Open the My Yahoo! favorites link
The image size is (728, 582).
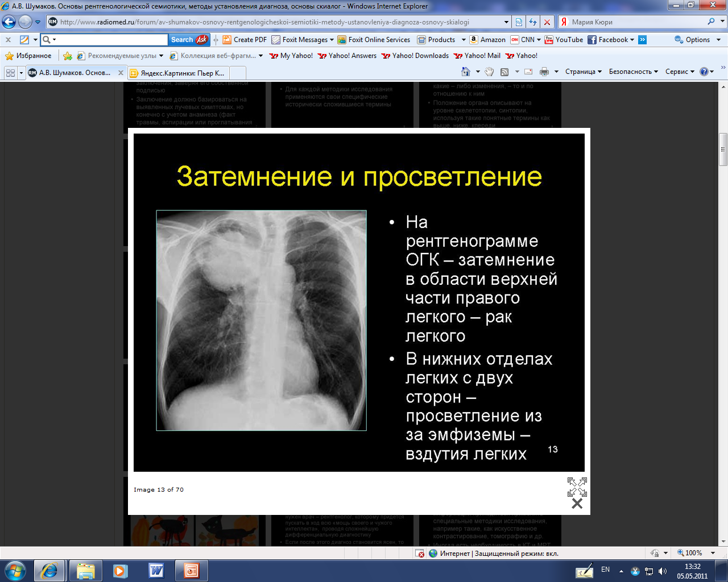pos(291,56)
